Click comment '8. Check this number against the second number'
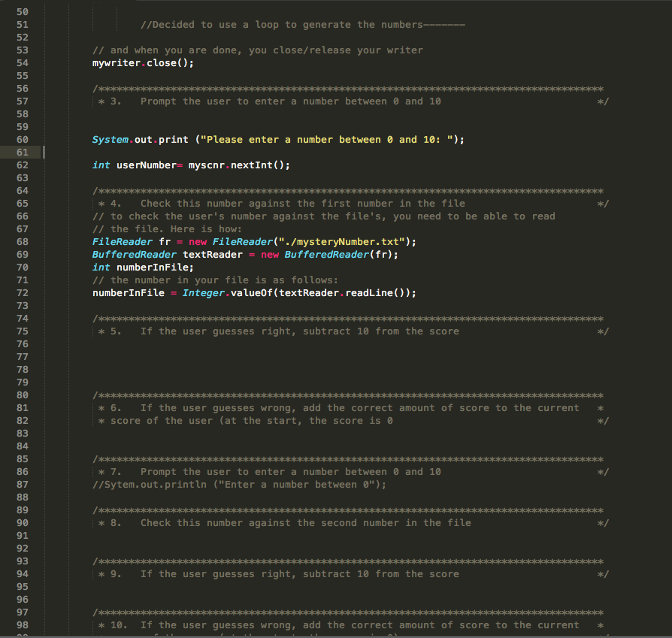Screen dimensions: 672x638 [285, 523]
